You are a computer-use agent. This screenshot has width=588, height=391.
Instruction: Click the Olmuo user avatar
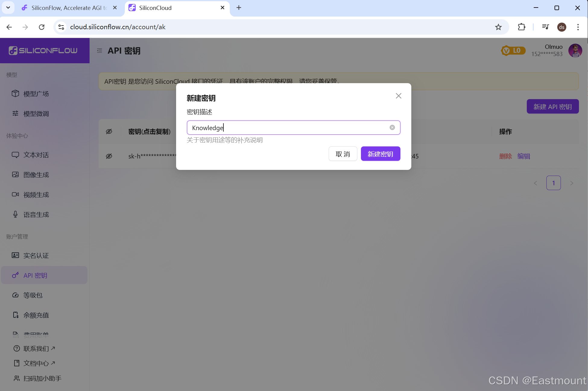575,50
